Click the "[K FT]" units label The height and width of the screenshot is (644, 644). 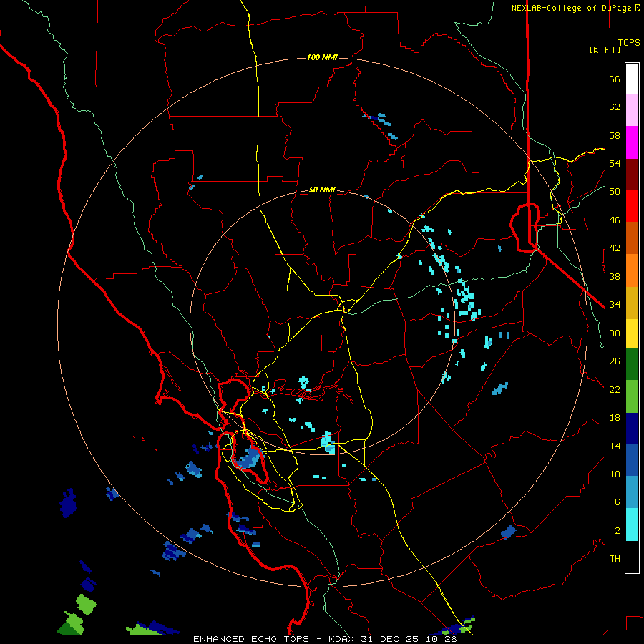605,49
